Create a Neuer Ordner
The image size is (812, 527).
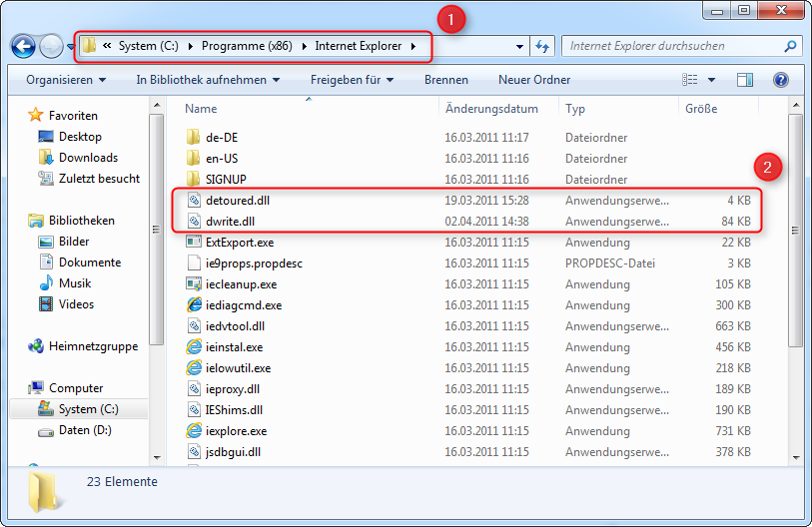click(534, 80)
